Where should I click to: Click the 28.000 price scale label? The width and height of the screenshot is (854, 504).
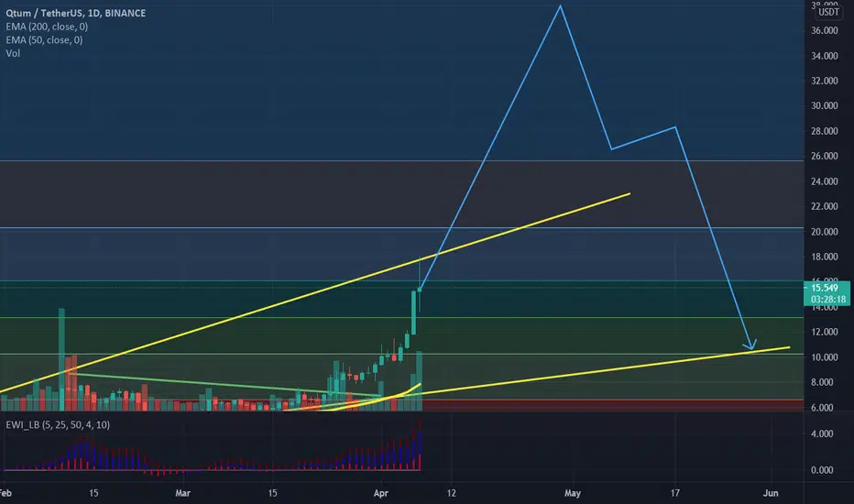824,131
